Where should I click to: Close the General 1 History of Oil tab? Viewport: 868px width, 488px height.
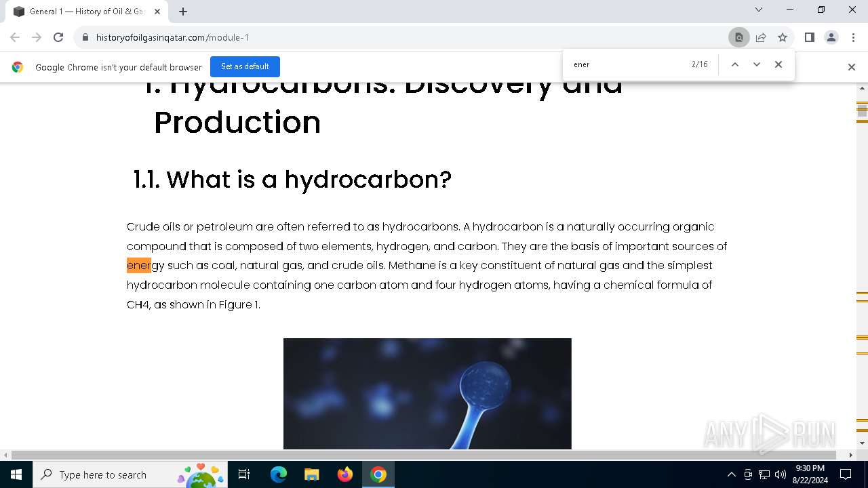[x=157, y=12]
